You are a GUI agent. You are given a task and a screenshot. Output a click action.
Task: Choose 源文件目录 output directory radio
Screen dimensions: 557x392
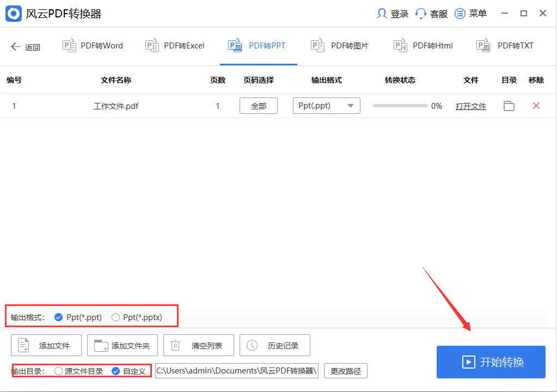(x=59, y=371)
